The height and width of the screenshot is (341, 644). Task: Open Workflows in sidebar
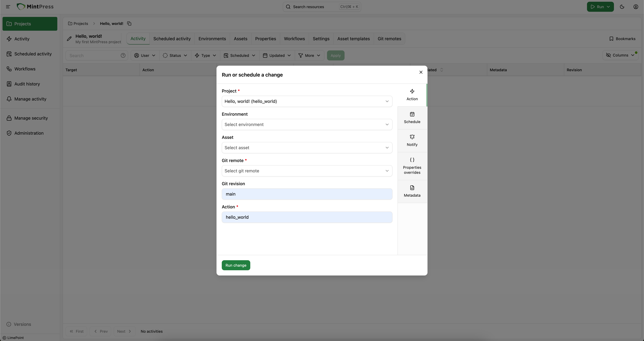point(30,69)
